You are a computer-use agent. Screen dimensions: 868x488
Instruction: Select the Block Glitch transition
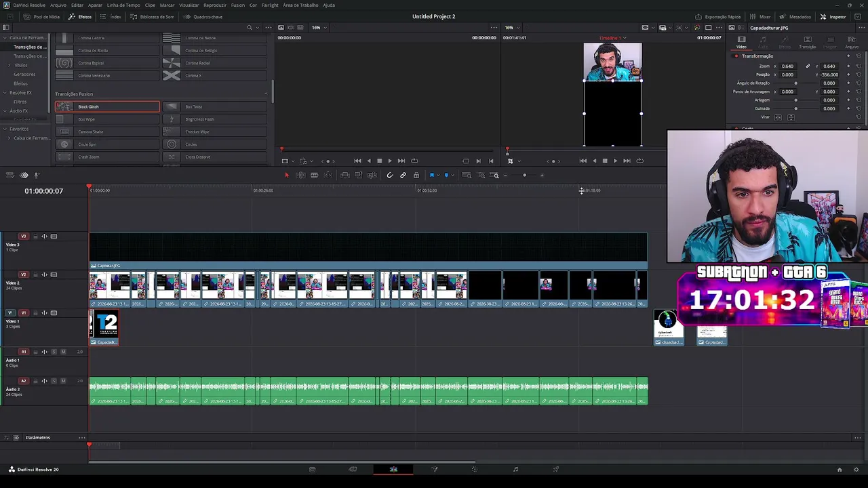click(x=107, y=106)
